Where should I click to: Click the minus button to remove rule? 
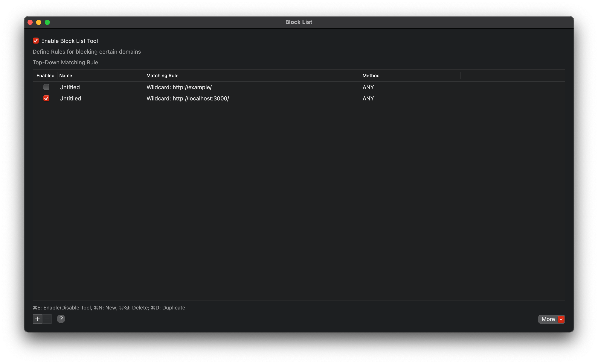click(x=47, y=319)
